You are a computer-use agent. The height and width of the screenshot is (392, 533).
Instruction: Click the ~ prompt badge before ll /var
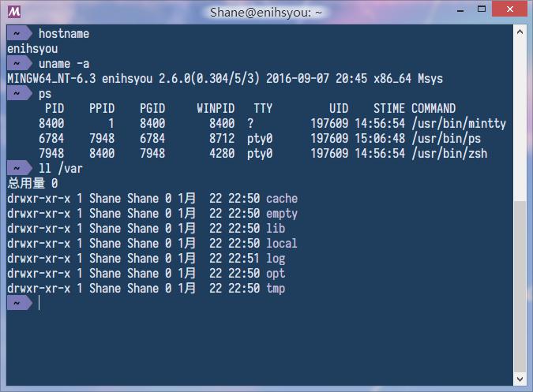tap(17, 169)
